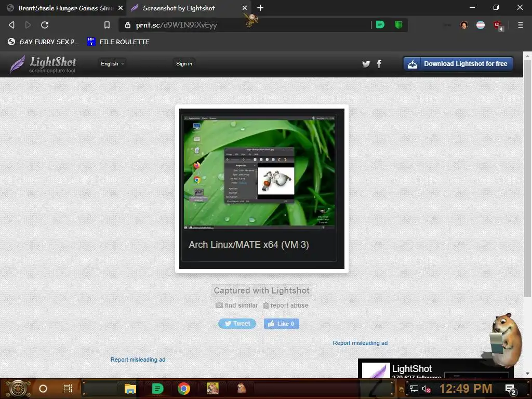532x399 pixels.
Task: Open File Explorer from taskbar
Action: tap(130, 389)
